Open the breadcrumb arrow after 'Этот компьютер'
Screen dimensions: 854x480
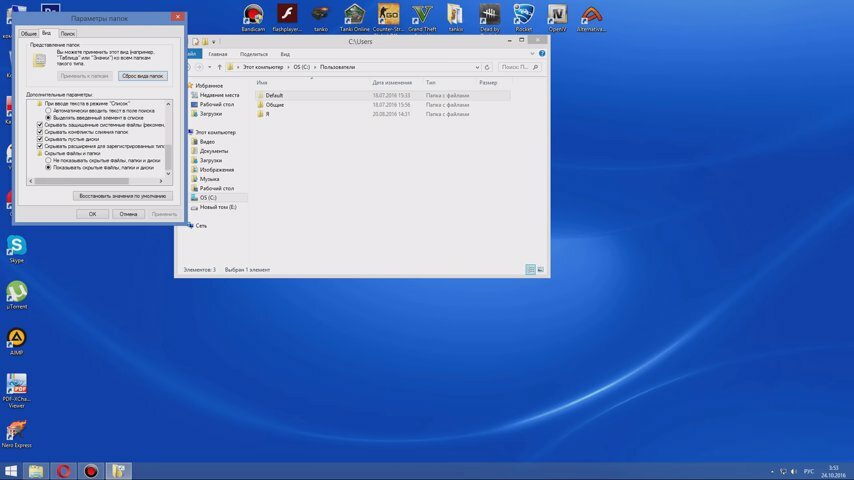pyautogui.click(x=288, y=67)
